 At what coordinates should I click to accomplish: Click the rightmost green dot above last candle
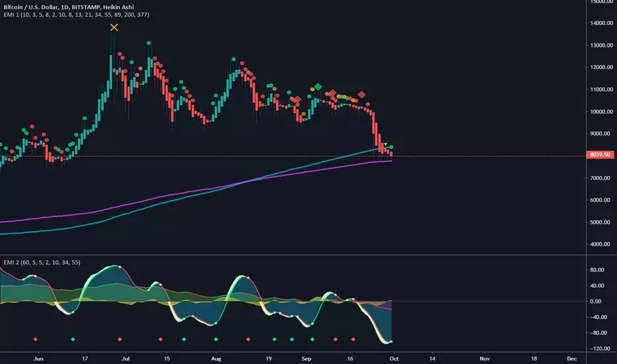coord(391,147)
